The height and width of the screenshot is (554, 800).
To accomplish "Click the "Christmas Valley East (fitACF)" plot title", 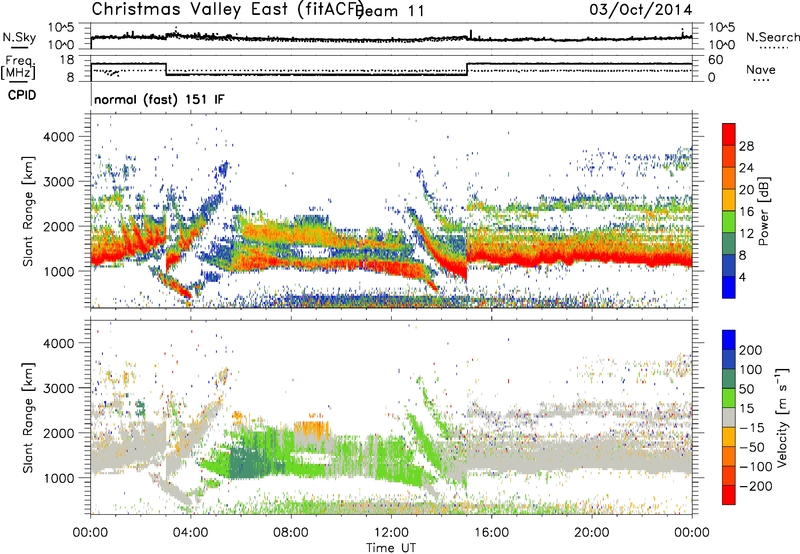I will [227, 10].
